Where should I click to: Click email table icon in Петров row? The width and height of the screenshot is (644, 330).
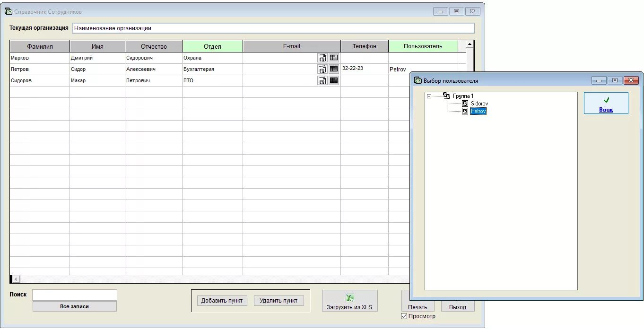(334, 69)
